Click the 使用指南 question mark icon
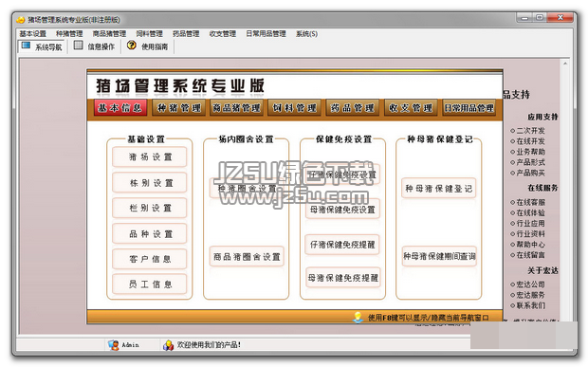 [x=132, y=45]
